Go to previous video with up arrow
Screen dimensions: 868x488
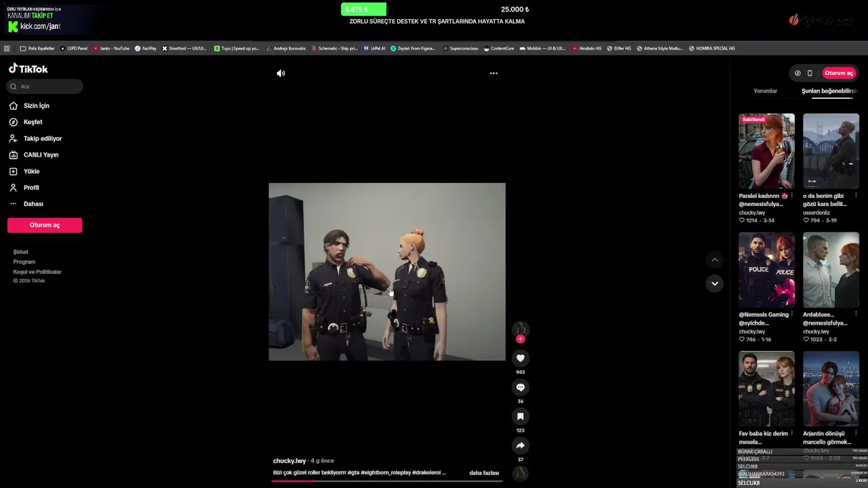pos(714,260)
